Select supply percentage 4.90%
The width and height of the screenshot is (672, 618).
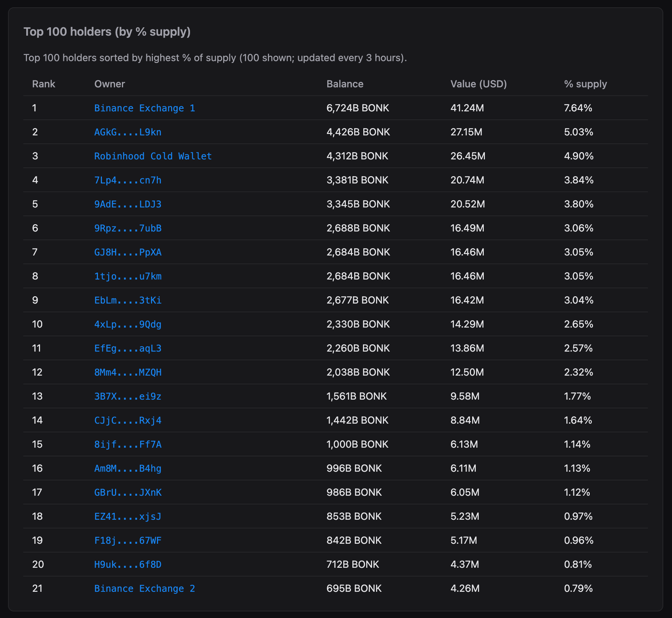[579, 156]
